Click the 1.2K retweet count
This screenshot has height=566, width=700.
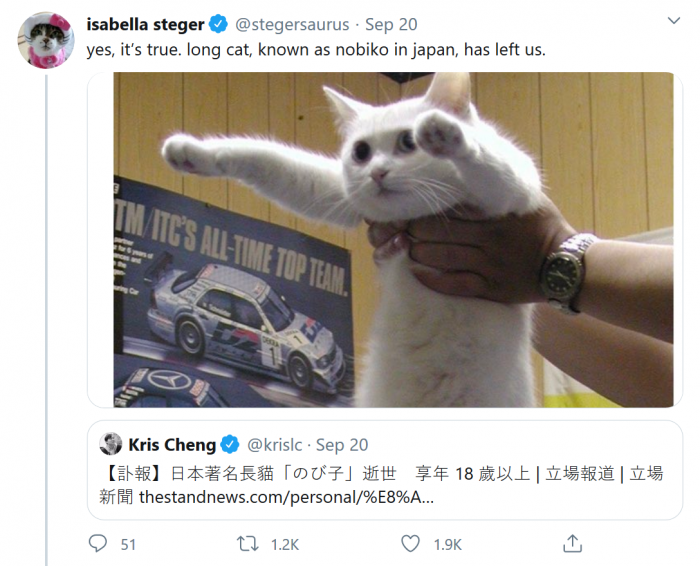(x=285, y=545)
